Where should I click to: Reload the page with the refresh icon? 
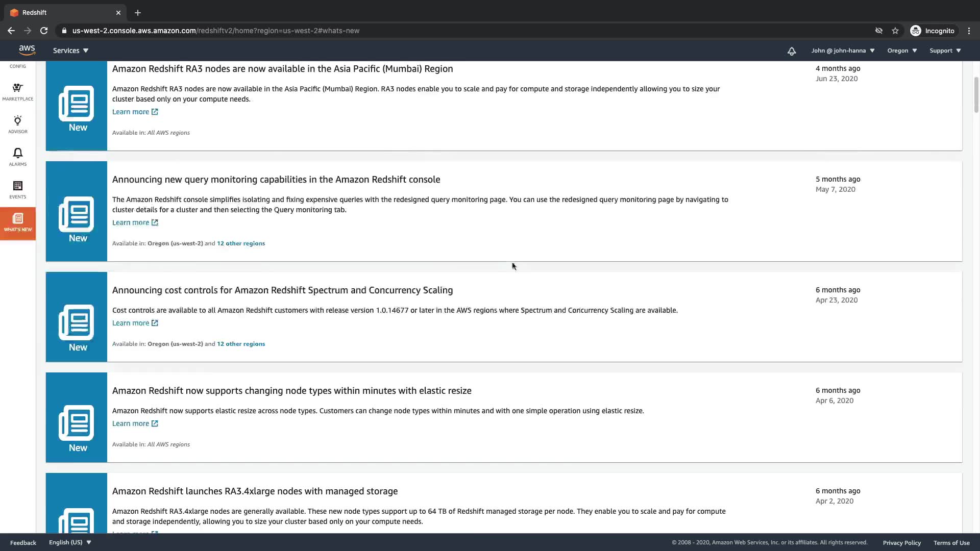(x=44, y=31)
